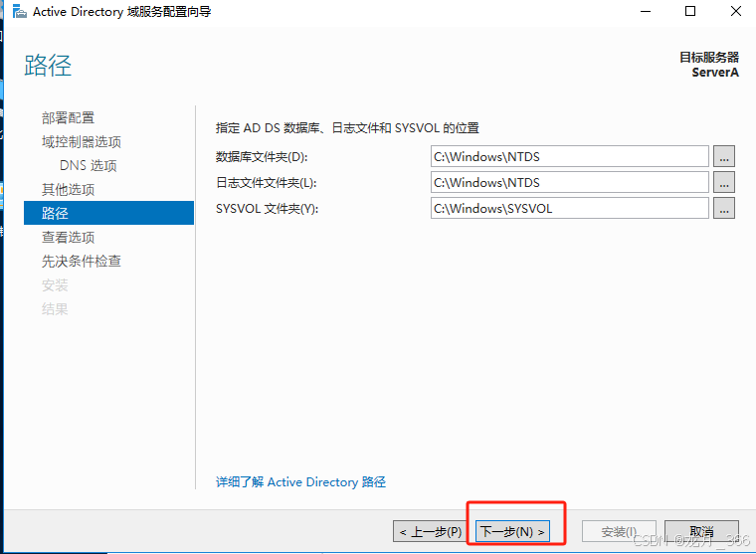Close the configuration wizard window

736,11
